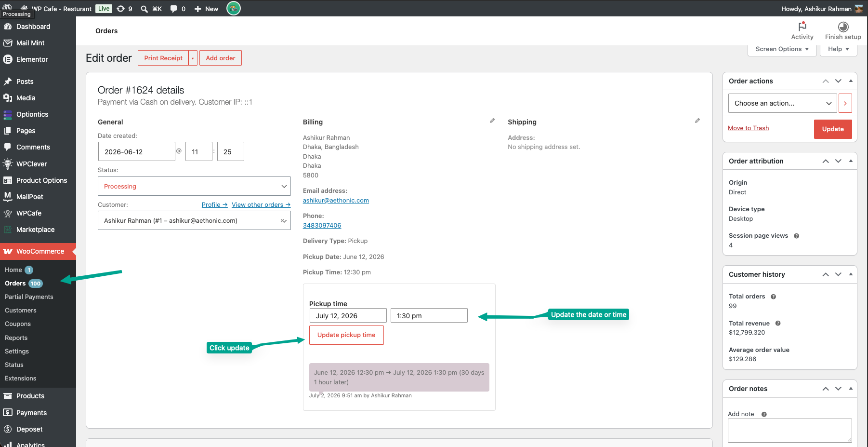This screenshot has height=447, width=868.
Task: Click the Update pickup time button
Action: click(346, 335)
